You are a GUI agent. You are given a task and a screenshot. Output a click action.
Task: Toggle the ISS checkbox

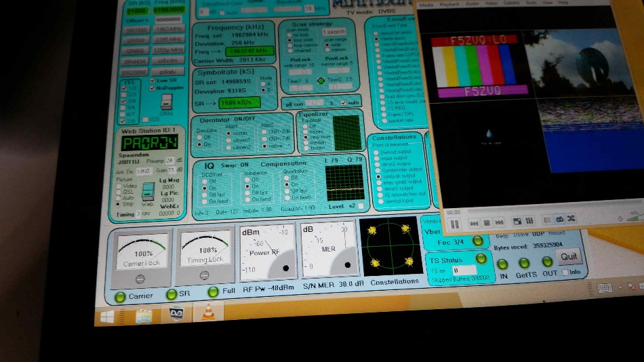pos(145,119)
